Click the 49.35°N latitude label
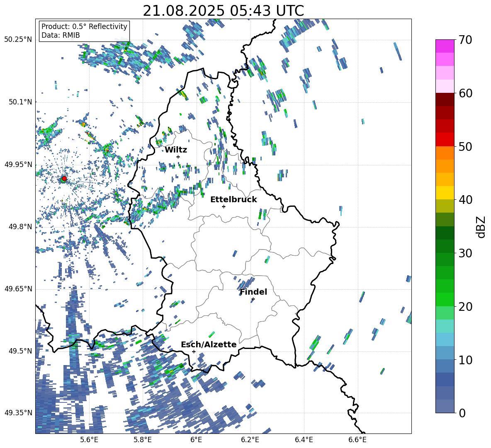The image size is (491, 448). [18, 413]
